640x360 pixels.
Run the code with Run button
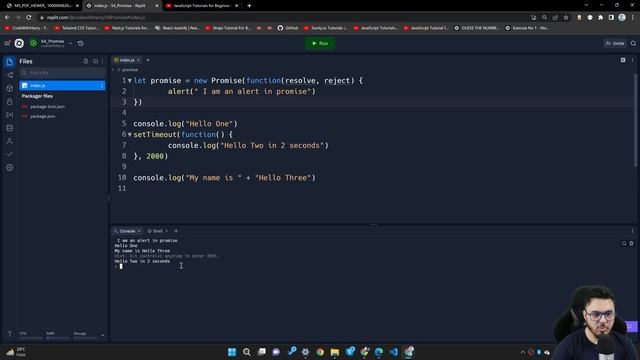320,43
